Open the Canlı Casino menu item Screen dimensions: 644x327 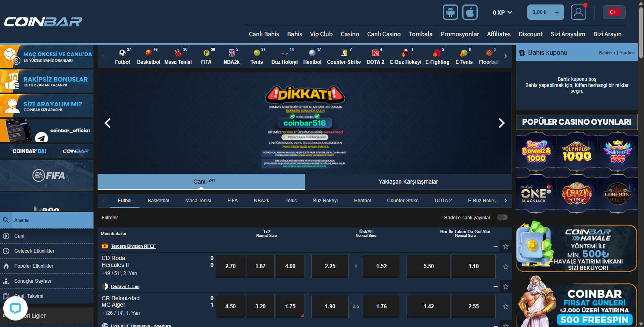click(x=384, y=34)
